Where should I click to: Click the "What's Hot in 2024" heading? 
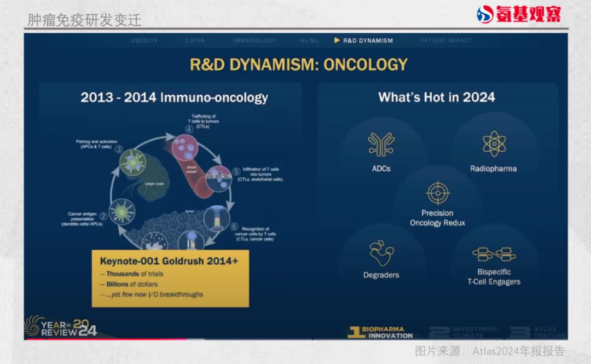[x=437, y=97]
